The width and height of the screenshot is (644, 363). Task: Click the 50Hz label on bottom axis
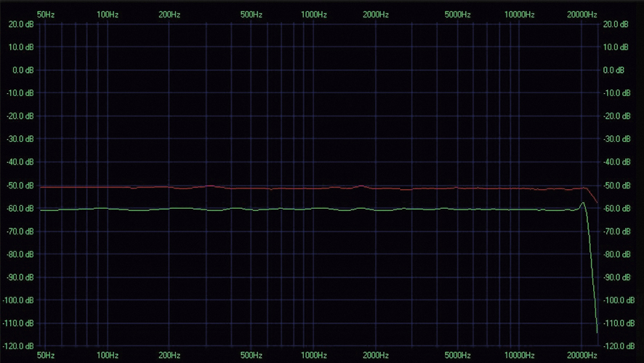[x=46, y=355]
